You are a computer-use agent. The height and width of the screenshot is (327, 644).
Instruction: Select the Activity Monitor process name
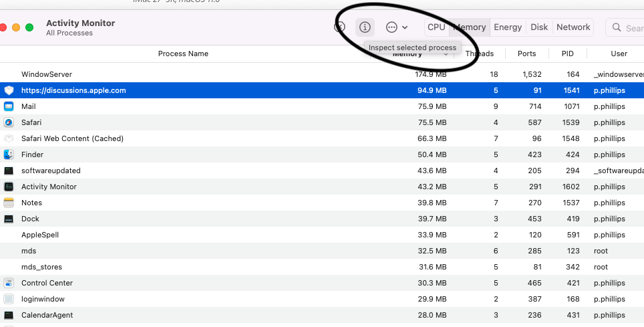[49, 187]
